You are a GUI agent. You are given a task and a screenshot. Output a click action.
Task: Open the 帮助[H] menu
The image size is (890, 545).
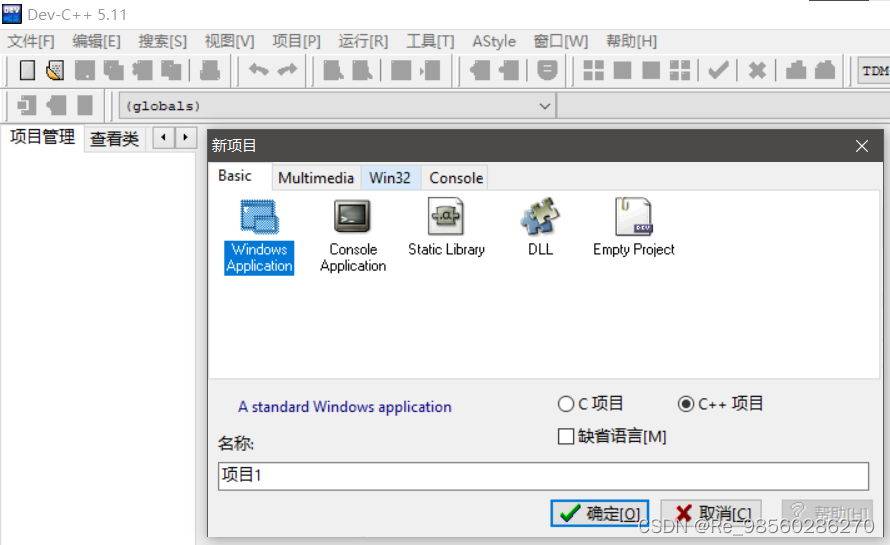(631, 41)
